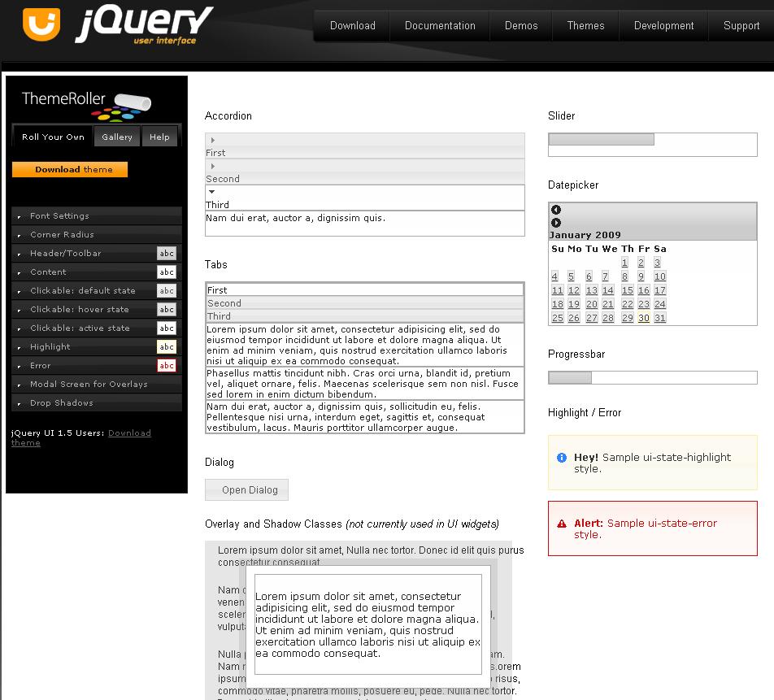Click the red alert triangle icon
The image size is (774, 700).
[x=562, y=524]
